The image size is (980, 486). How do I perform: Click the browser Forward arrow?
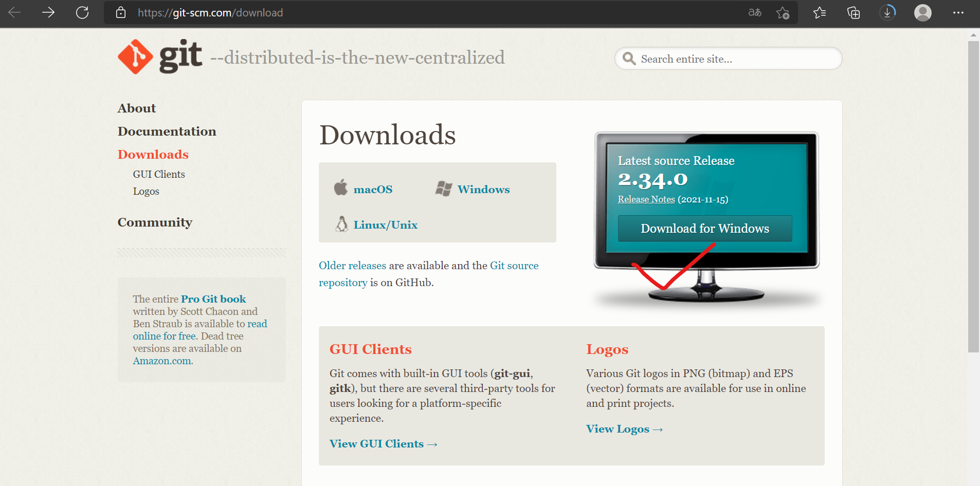[x=48, y=12]
